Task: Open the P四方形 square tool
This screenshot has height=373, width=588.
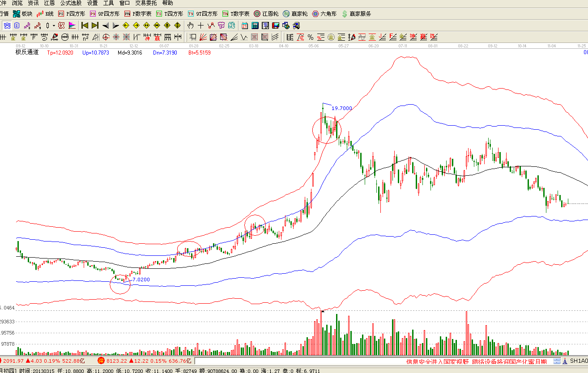Action: [x=72, y=14]
